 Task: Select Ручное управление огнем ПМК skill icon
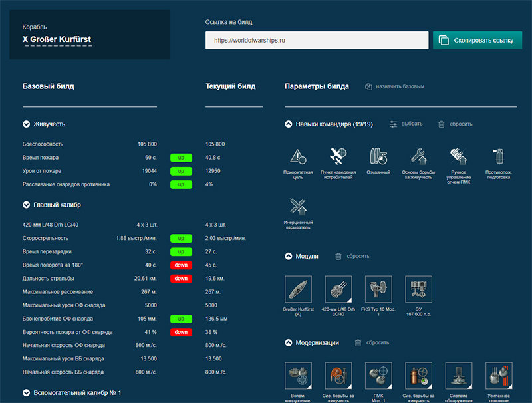coord(458,156)
